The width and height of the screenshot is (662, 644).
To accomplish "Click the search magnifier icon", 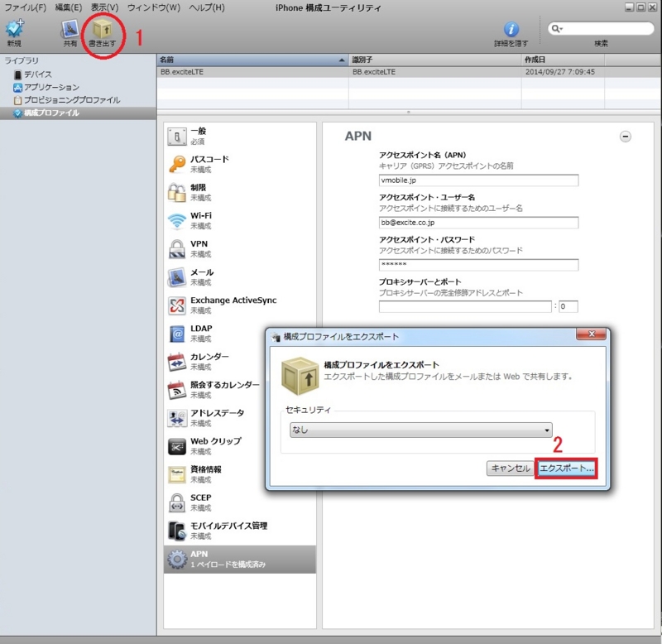I will (x=556, y=28).
